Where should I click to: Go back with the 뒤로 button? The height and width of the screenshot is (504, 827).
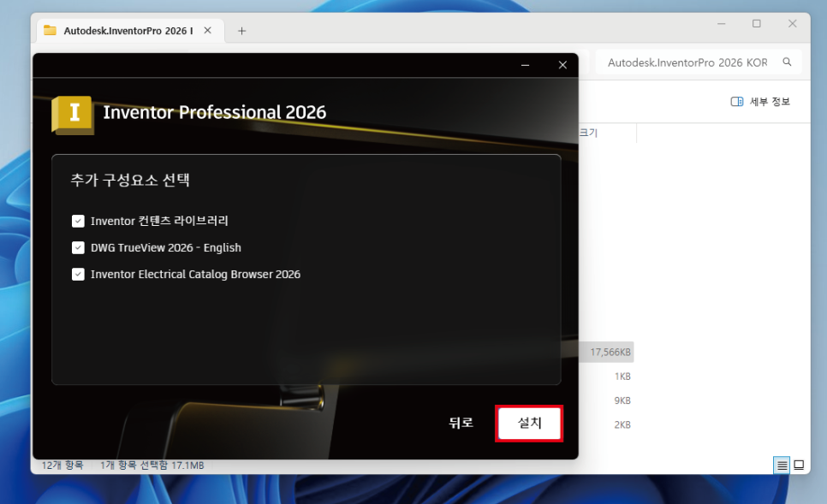(x=461, y=423)
